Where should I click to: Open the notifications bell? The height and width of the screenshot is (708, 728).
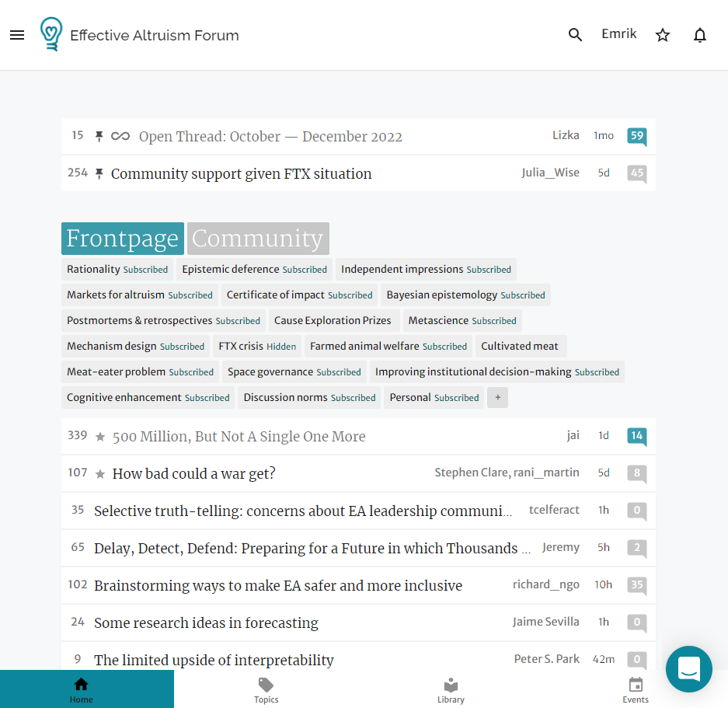point(700,35)
